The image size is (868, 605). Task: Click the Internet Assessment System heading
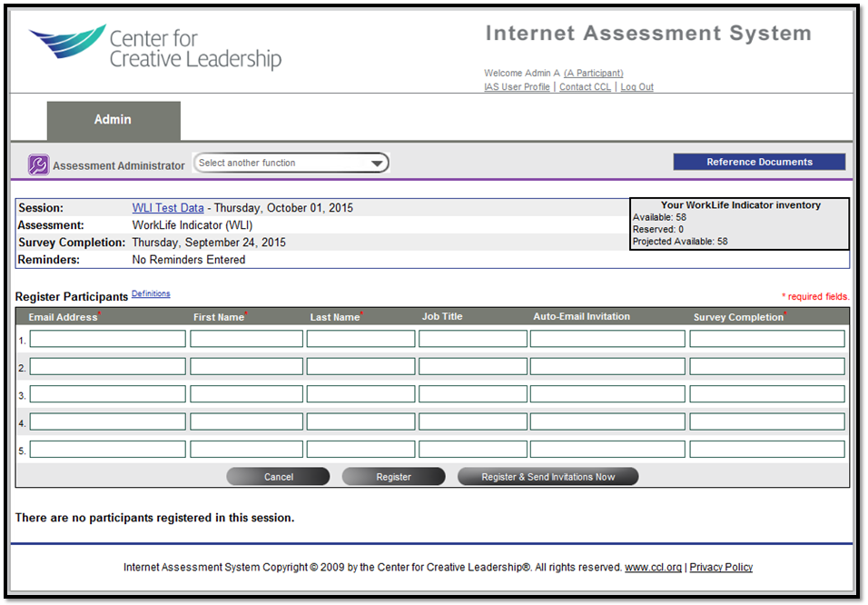point(648,34)
